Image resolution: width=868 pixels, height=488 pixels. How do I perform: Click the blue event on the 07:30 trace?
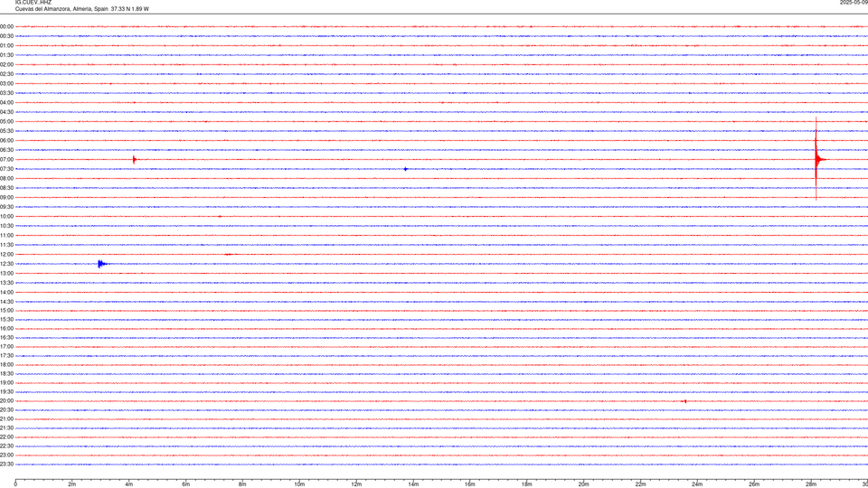pos(406,169)
